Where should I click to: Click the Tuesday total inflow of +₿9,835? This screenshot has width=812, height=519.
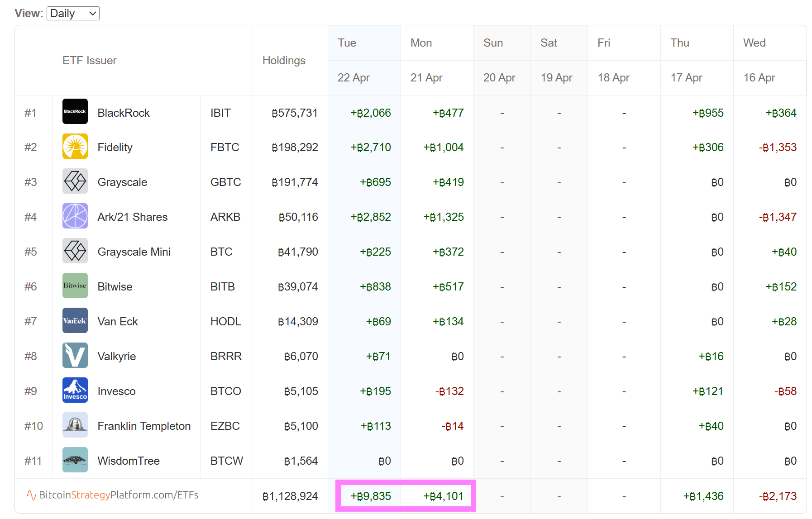370,496
